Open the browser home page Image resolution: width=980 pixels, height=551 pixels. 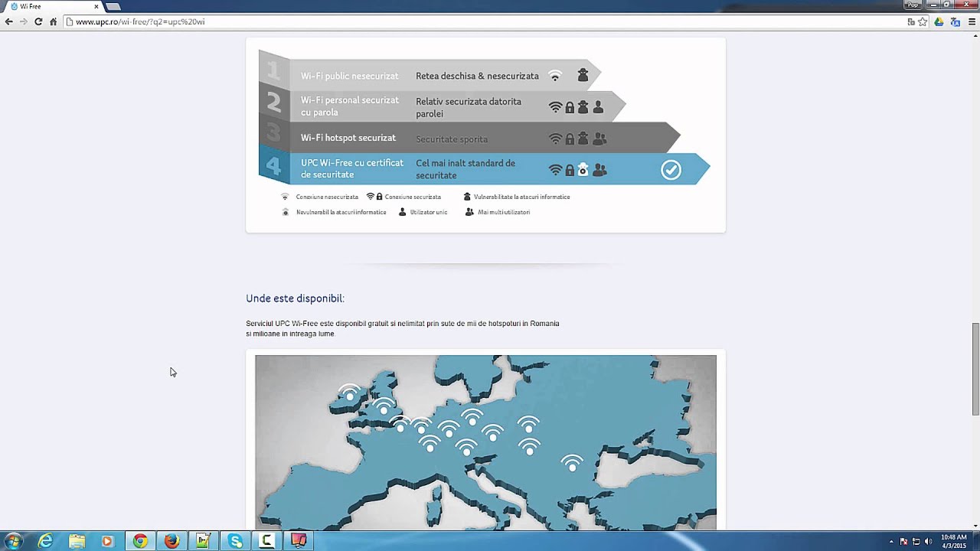[x=53, y=21]
